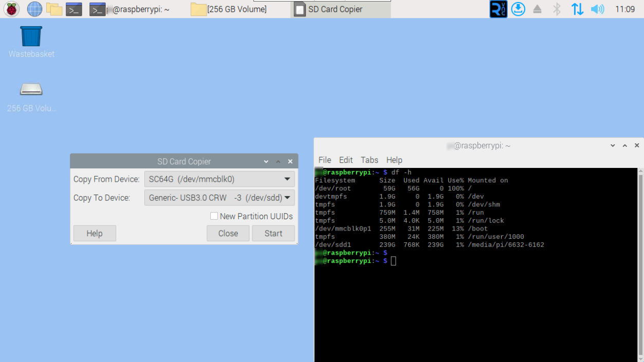Viewport: 644px width, 362px height.
Task: Open the network arrows tray icon
Action: pyautogui.click(x=577, y=9)
